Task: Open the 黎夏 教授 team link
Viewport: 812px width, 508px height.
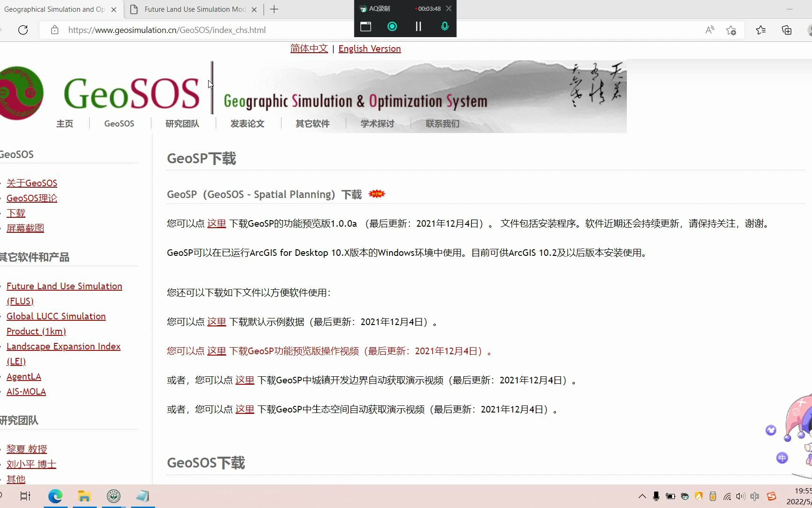Action: point(27,449)
